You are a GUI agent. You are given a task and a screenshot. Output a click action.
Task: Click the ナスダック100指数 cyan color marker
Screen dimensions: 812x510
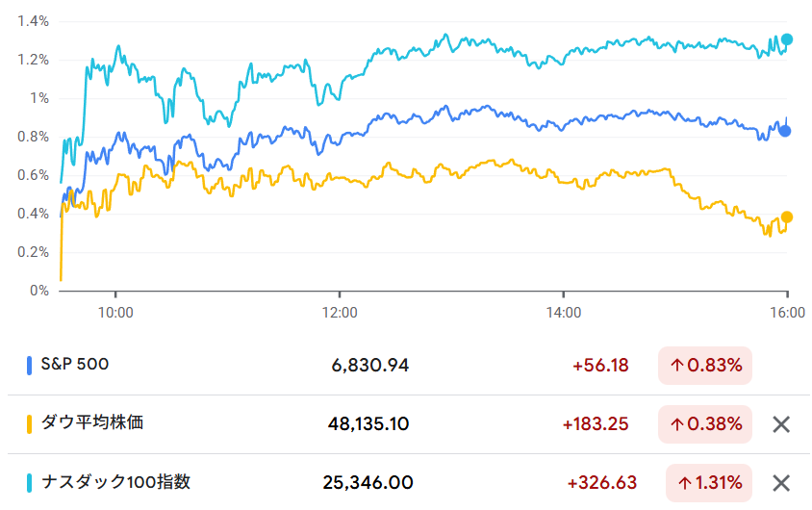30,483
